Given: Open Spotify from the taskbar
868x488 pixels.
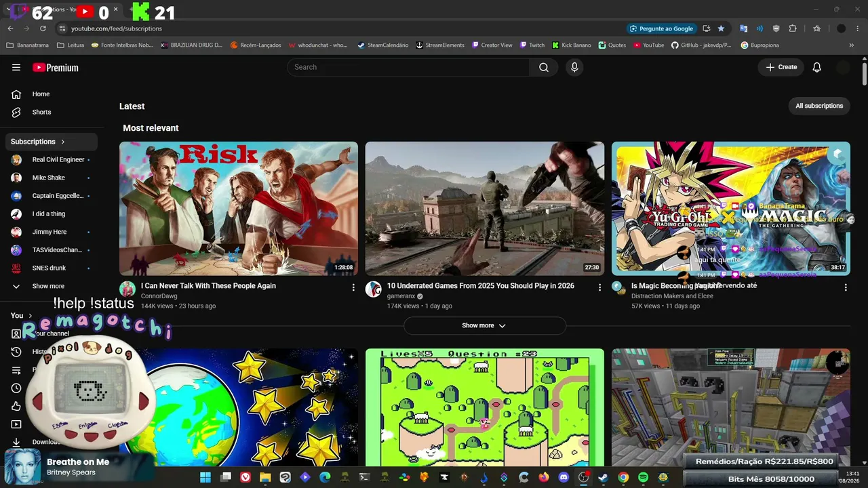Looking at the screenshot, I should pyautogui.click(x=643, y=477).
